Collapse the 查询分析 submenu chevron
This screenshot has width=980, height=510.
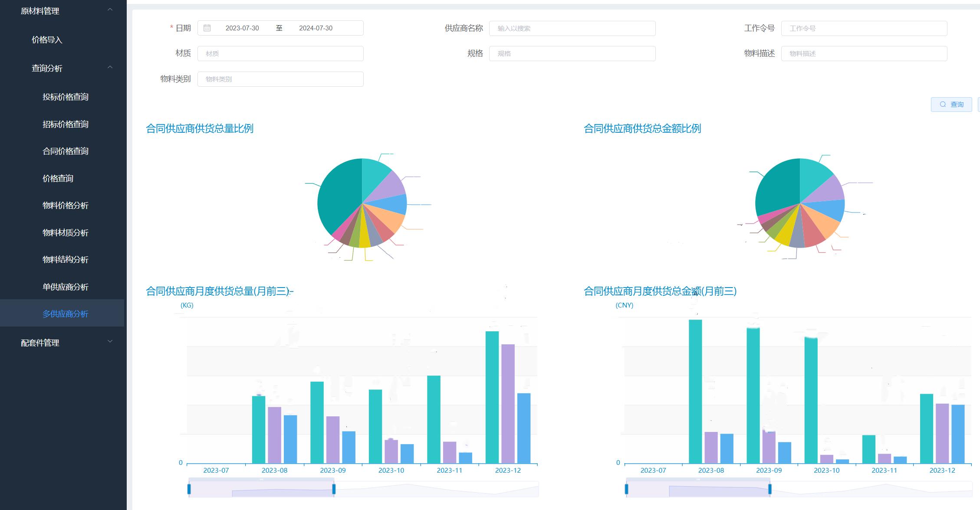[110, 67]
